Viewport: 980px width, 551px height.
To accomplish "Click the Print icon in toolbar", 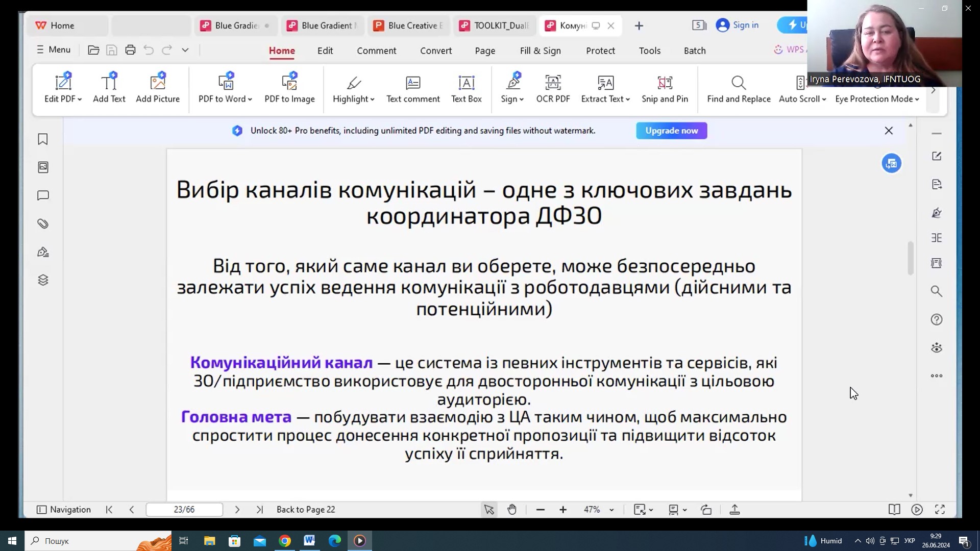I will coord(130,50).
